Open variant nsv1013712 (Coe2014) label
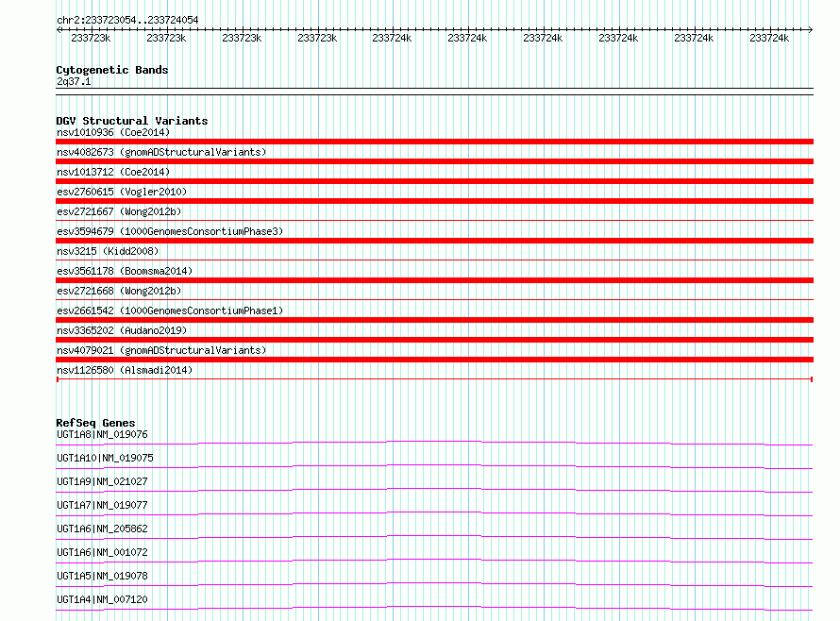This screenshot has width=840, height=621. (x=113, y=172)
